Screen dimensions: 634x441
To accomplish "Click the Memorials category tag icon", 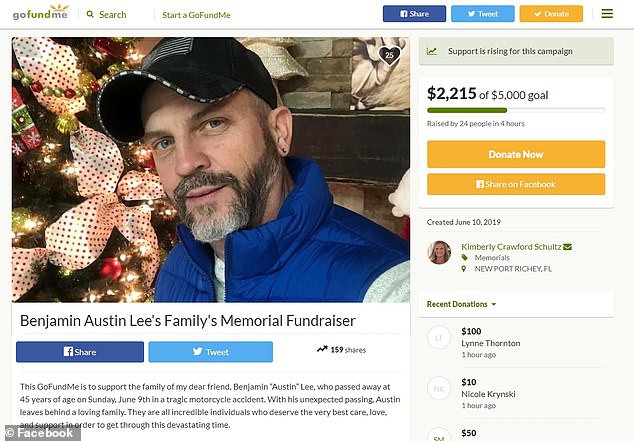I will [x=464, y=258].
